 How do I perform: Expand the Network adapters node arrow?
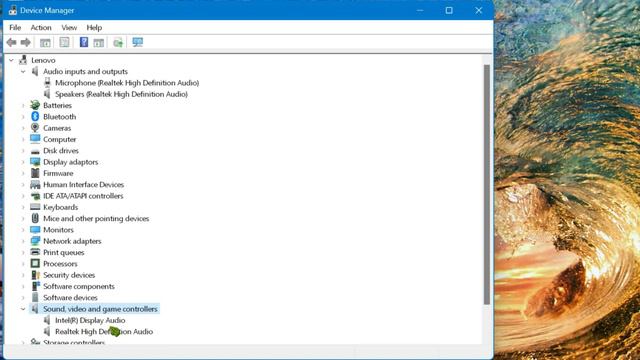(23, 241)
